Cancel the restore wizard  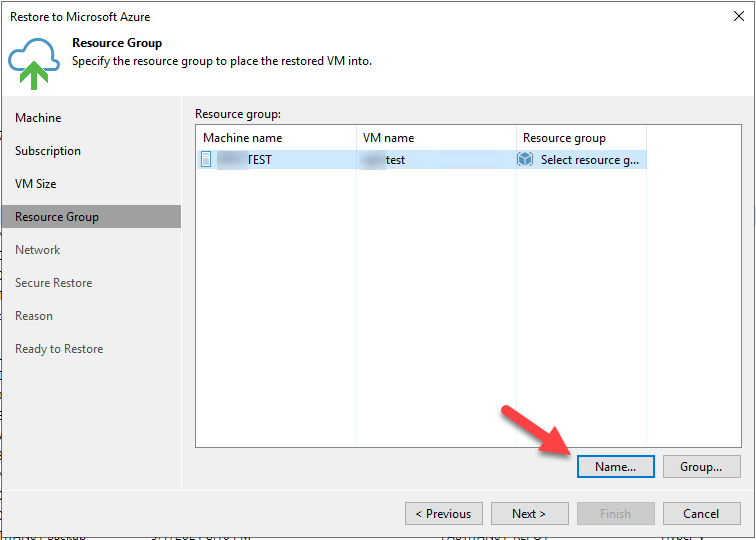pos(702,513)
